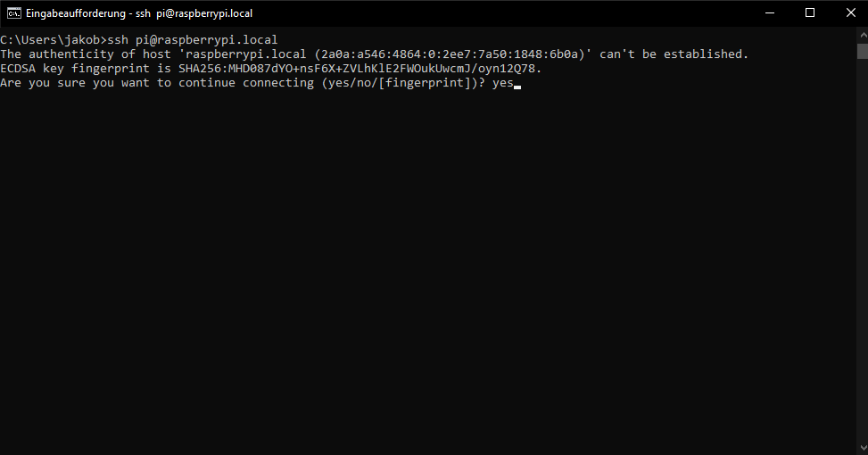Click the blinking cursor after 'yes'

click(x=517, y=86)
